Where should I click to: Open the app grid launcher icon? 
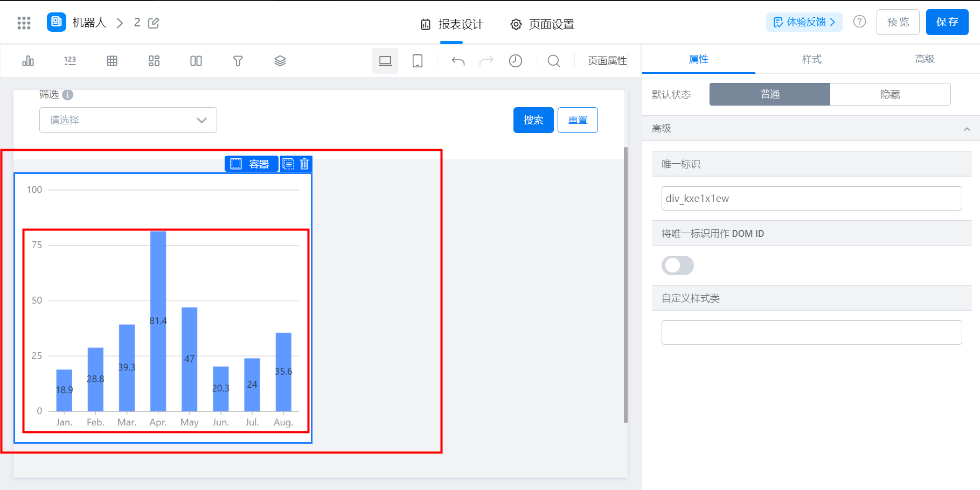pos(24,23)
